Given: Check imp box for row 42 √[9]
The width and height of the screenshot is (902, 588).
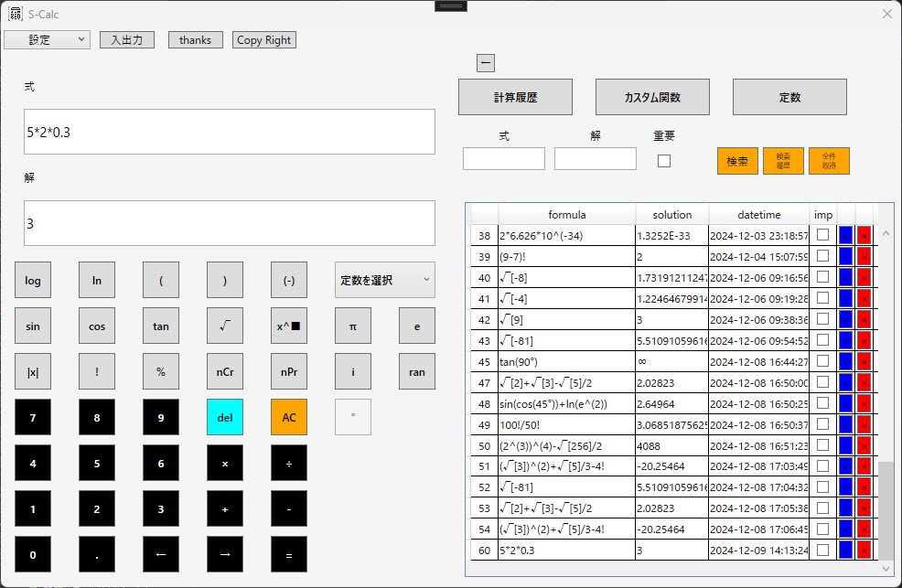Looking at the screenshot, I should pyautogui.click(x=823, y=318).
